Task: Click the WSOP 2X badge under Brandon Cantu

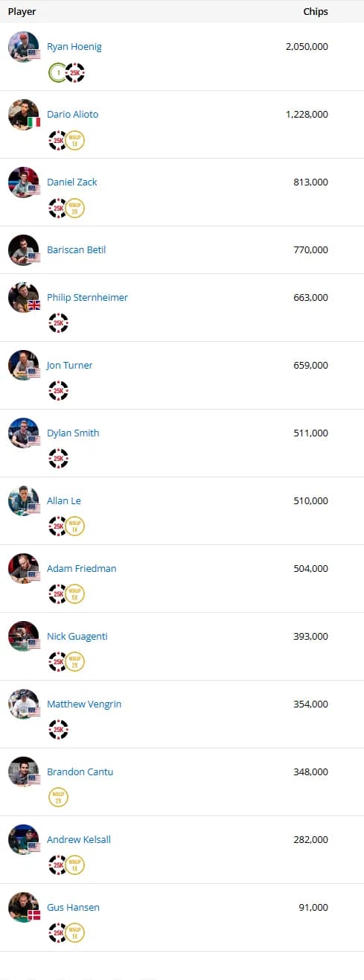Action: coord(58,797)
